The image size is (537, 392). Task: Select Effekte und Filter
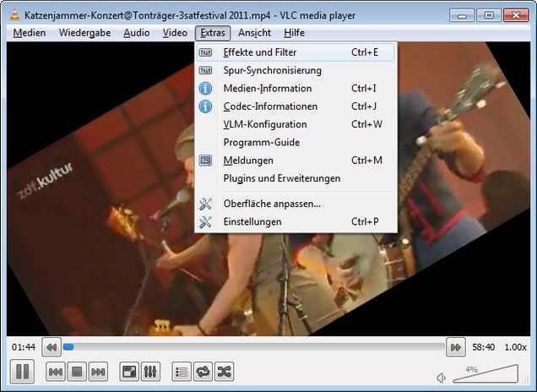tap(296, 52)
